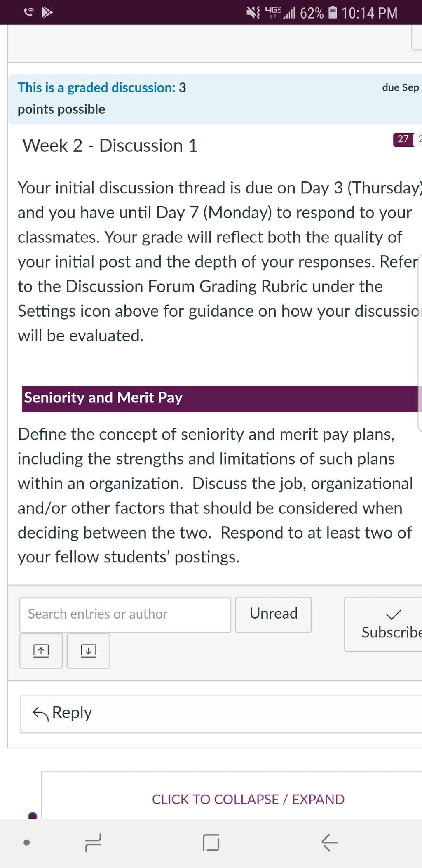Toggle the Unread filter button
Screen dimensions: 422x868
coord(273,614)
